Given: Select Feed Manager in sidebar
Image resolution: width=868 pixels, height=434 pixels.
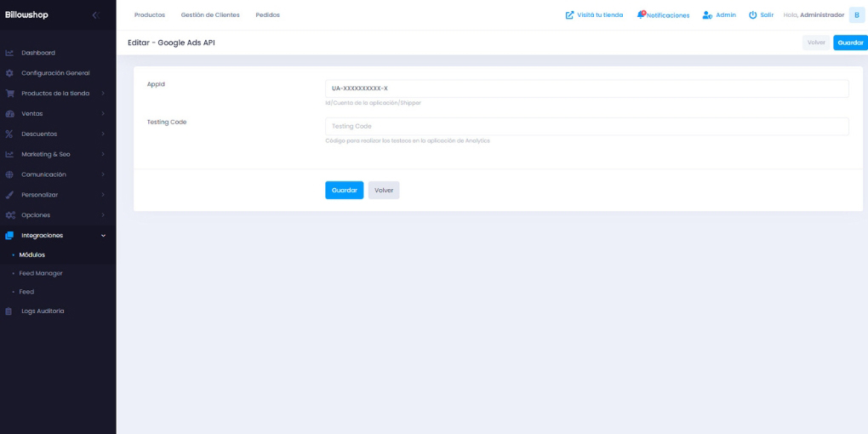Looking at the screenshot, I should pos(41,273).
